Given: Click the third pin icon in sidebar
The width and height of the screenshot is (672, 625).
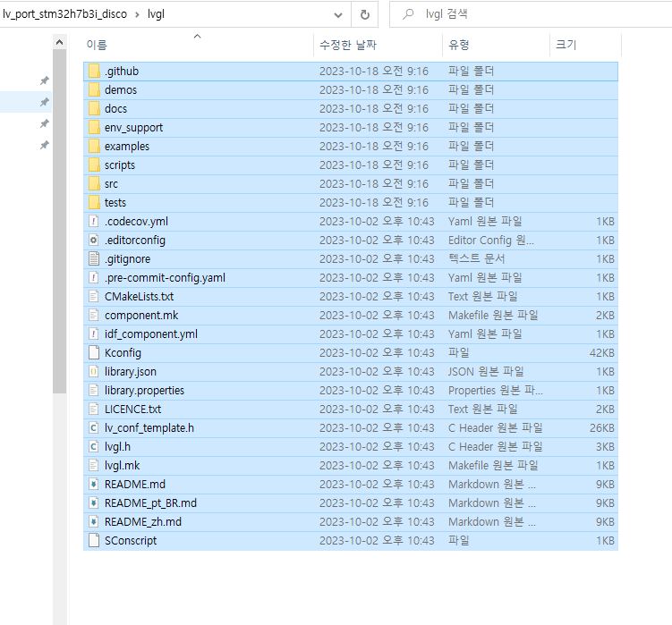Looking at the screenshot, I should [x=44, y=123].
